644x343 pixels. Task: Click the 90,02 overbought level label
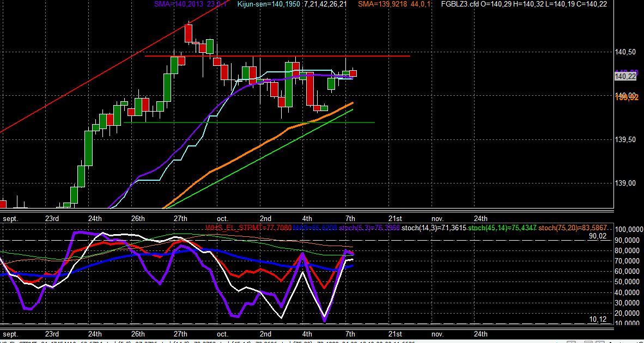[597, 236]
